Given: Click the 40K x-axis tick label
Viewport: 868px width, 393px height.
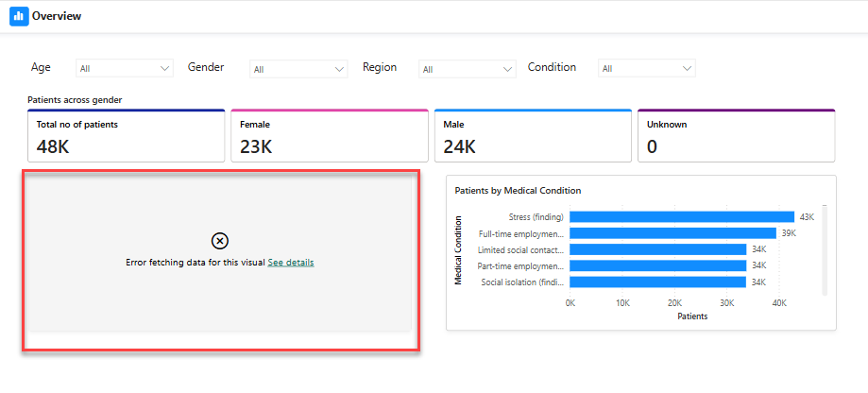Looking at the screenshot, I should pos(779,303).
